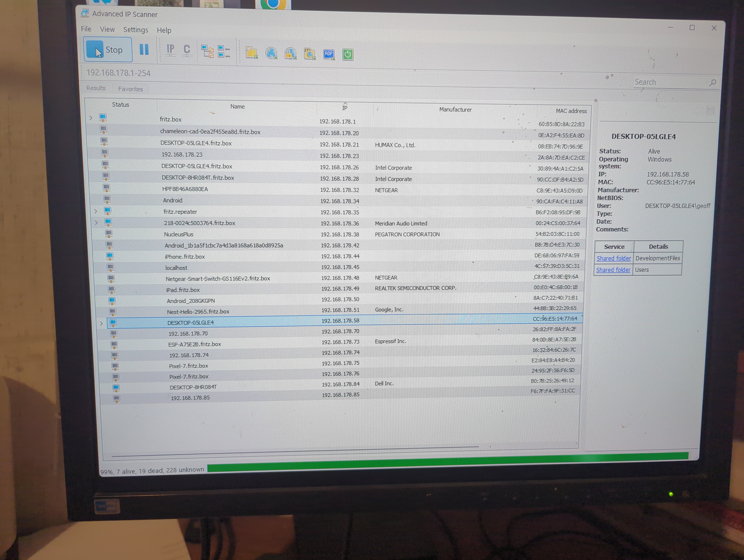Viewport: 744px width, 560px height.
Task: Open DevelopmentFiles Shared folder link
Action: tap(613, 258)
